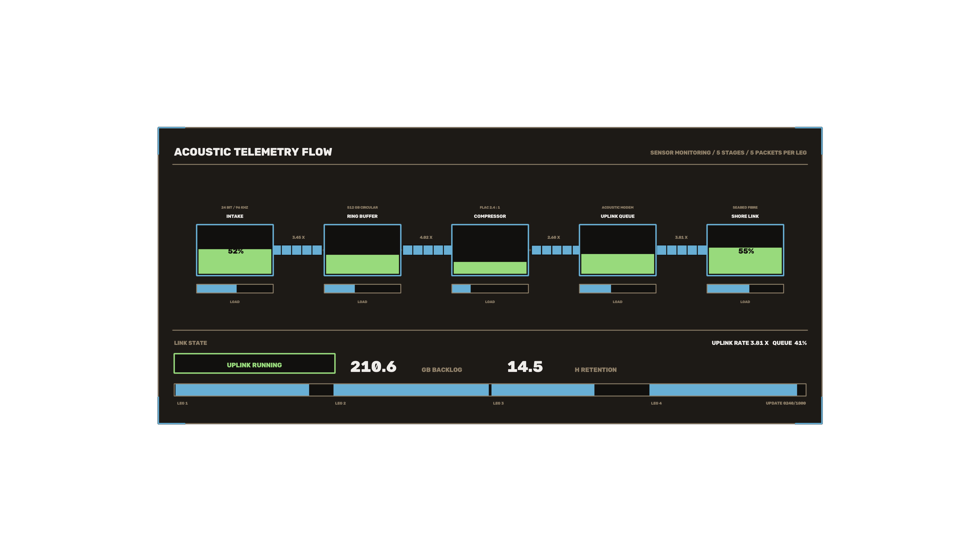The height and width of the screenshot is (551, 980).
Task: Click the 'LEG 2' label
Action: pos(340,403)
